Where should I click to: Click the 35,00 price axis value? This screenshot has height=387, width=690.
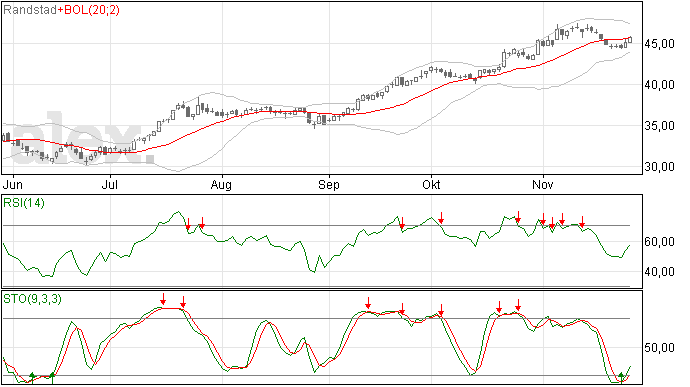tap(659, 126)
